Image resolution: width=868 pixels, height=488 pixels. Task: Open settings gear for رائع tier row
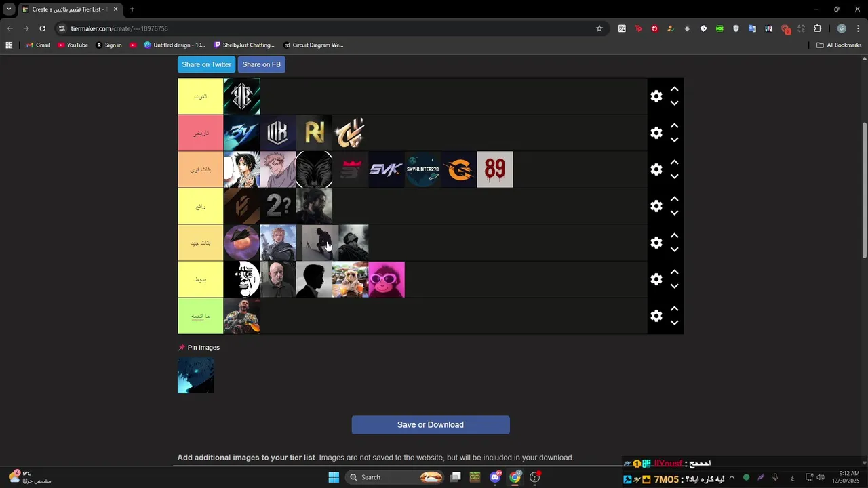(x=656, y=206)
